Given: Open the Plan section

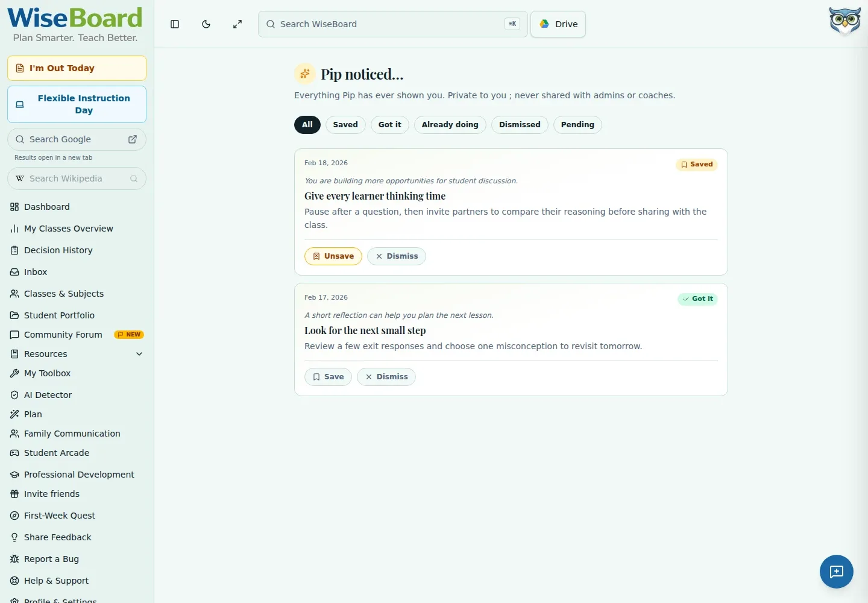Looking at the screenshot, I should tap(77, 414).
